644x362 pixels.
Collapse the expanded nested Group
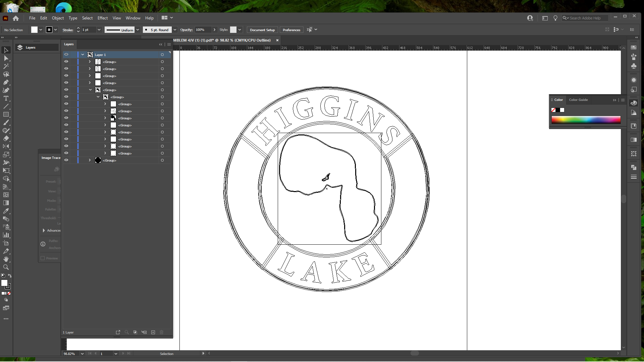[x=98, y=97]
